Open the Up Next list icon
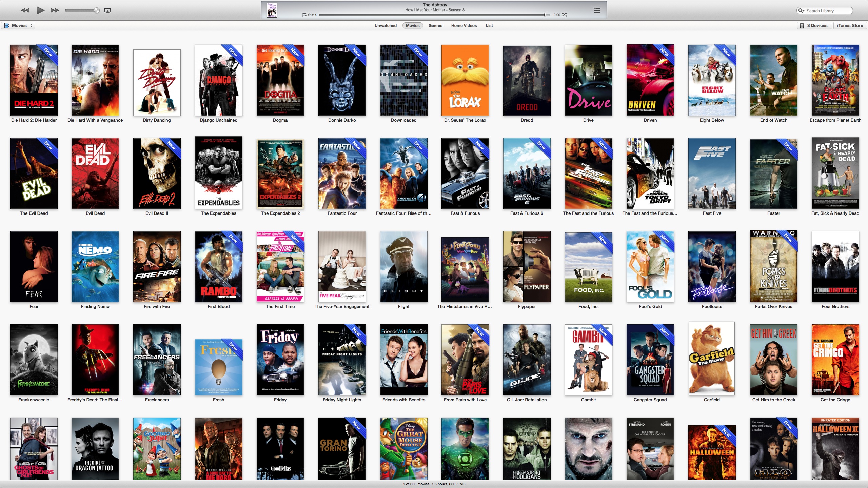The height and width of the screenshot is (488, 868). click(x=597, y=11)
